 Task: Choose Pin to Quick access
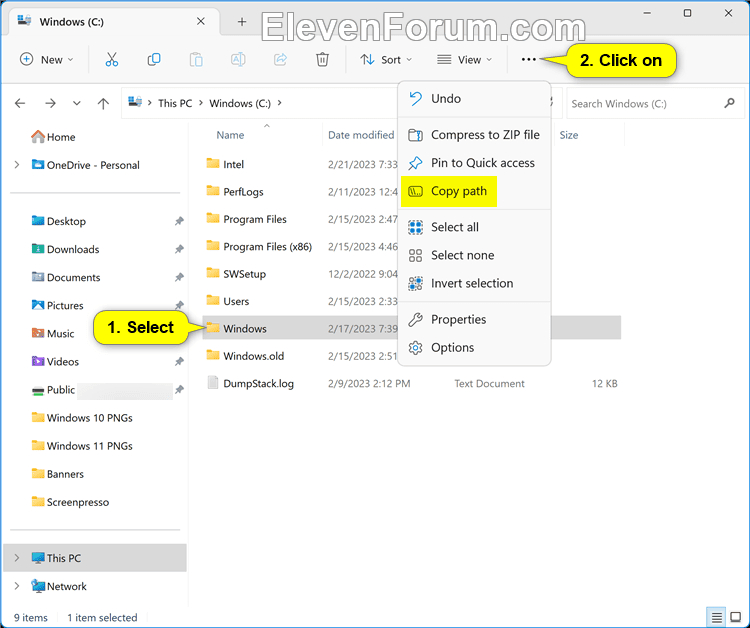tap(474, 163)
